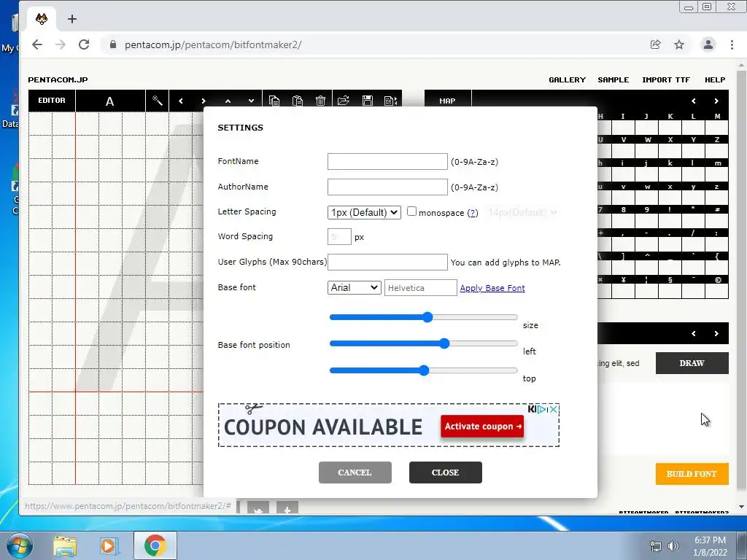Close the coupon ad with X icon
The height and width of the screenshot is (560, 747).
coord(554,409)
